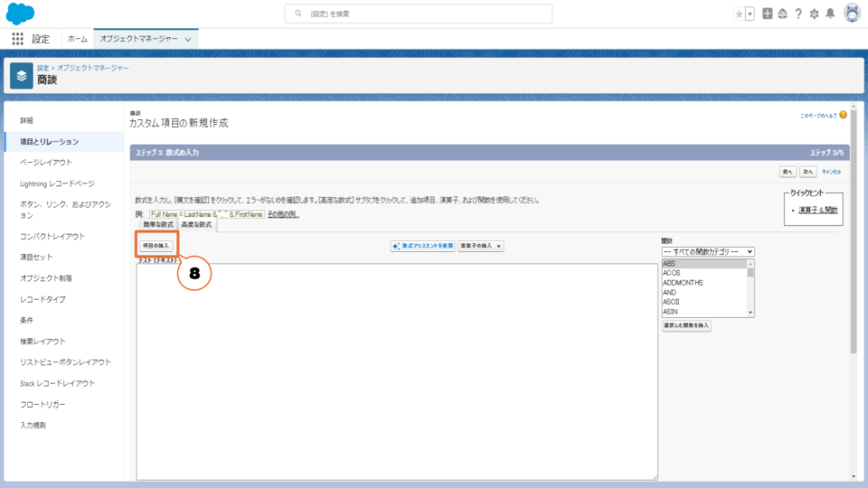Image resolution: width=868 pixels, height=488 pixels.
Task: Open the notifications bell icon
Action: point(830,14)
